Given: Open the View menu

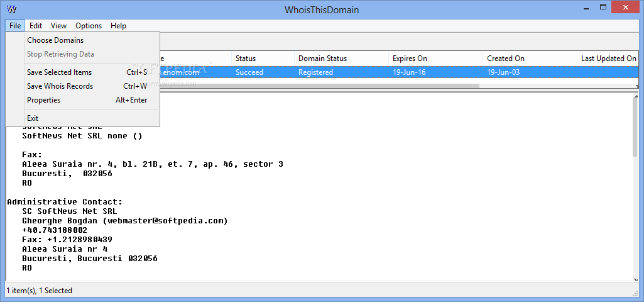Looking at the screenshot, I should pos(58,26).
